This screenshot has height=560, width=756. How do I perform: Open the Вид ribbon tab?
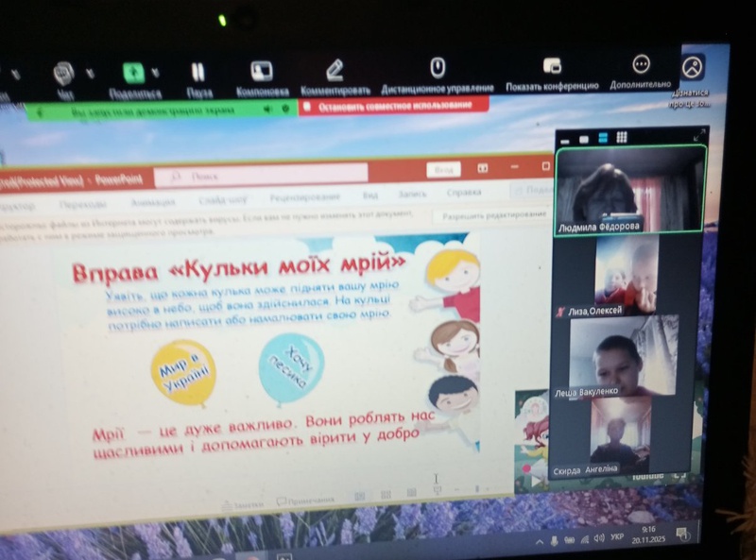pos(370,195)
